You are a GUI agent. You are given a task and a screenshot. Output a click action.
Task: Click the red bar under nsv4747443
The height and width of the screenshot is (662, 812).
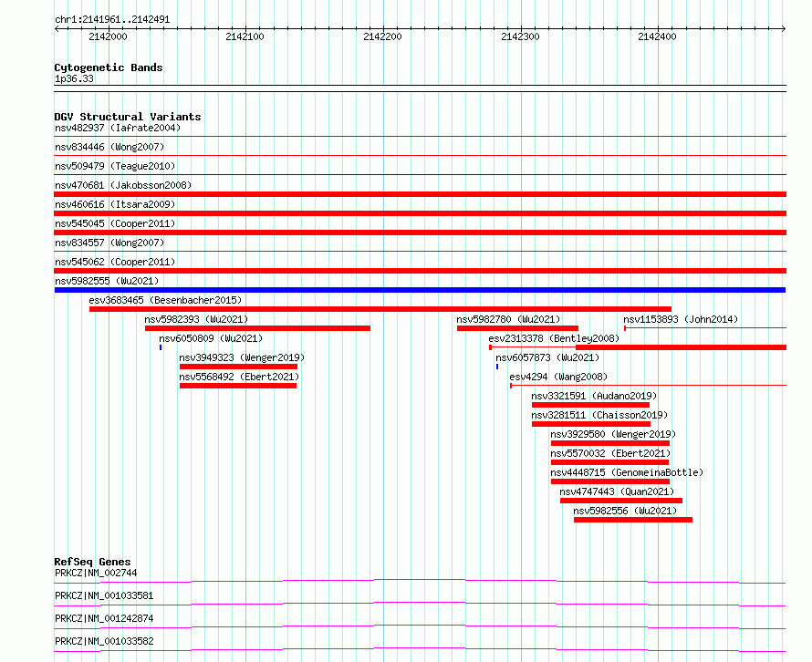click(621, 501)
